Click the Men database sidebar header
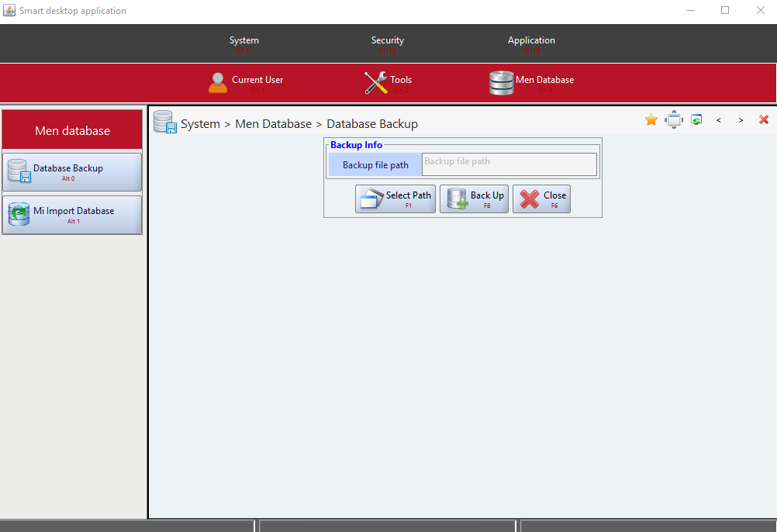 (72, 130)
